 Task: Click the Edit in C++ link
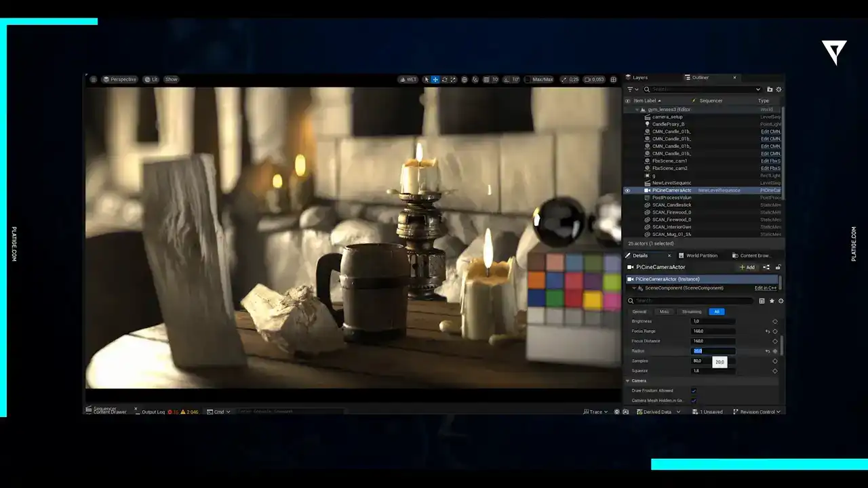point(766,288)
